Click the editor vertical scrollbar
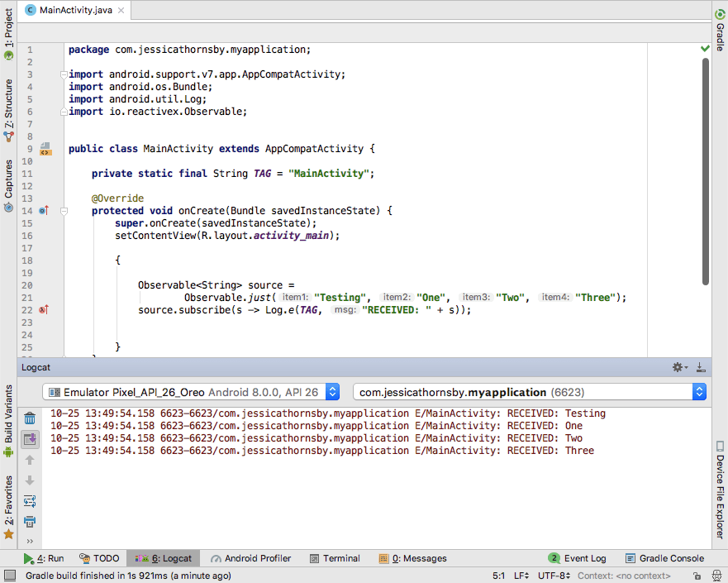728x583 pixels. click(705, 171)
